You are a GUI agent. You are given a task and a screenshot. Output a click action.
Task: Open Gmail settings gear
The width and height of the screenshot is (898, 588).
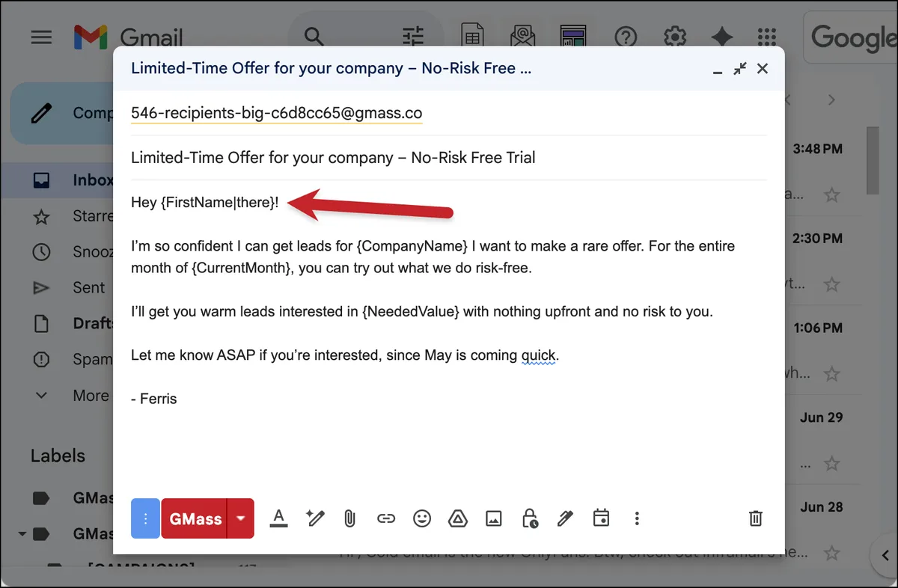(x=675, y=37)
